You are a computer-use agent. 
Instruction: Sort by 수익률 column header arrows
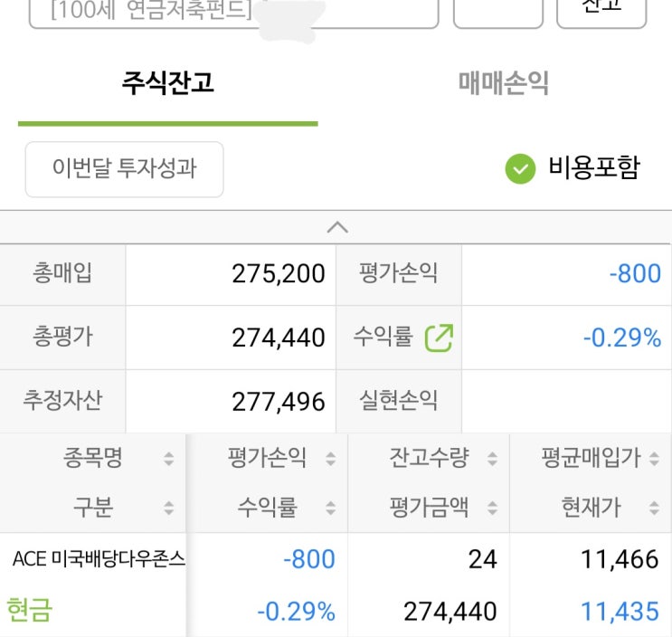[330, 508]
